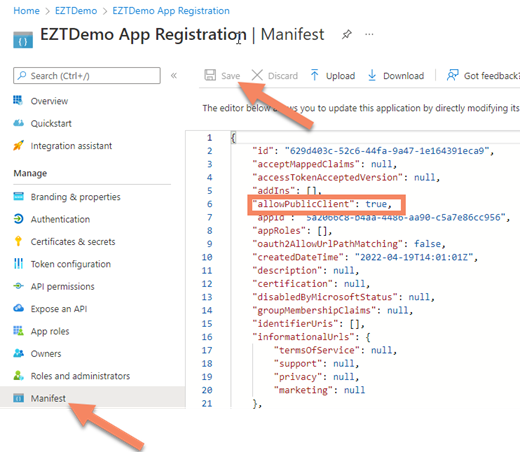
Task: Click the Save disk icon
Action: pos(210,75)
